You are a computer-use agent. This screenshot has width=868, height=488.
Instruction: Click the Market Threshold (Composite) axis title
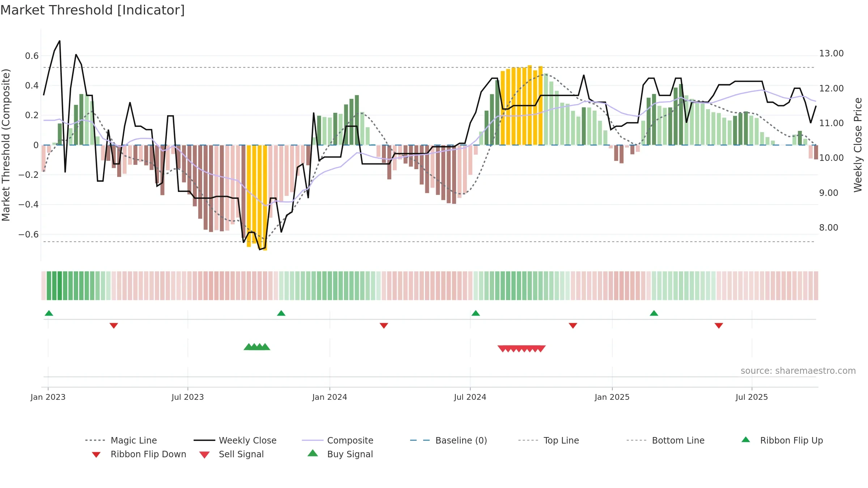(6, 145)
